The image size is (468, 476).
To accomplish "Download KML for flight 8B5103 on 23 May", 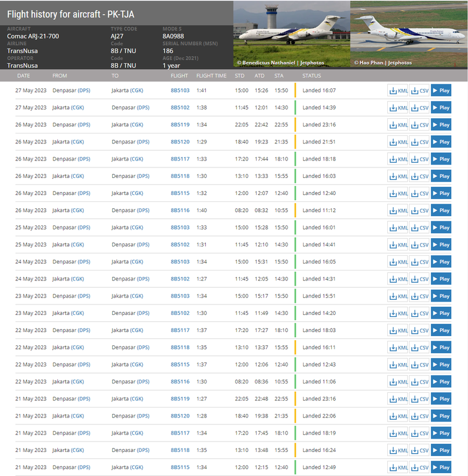I will point(398,296).
